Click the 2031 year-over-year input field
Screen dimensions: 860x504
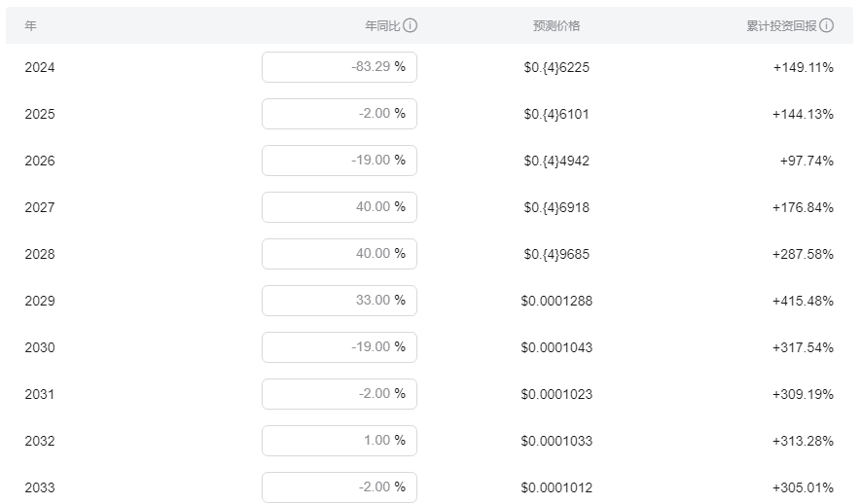tap(339, 394)
